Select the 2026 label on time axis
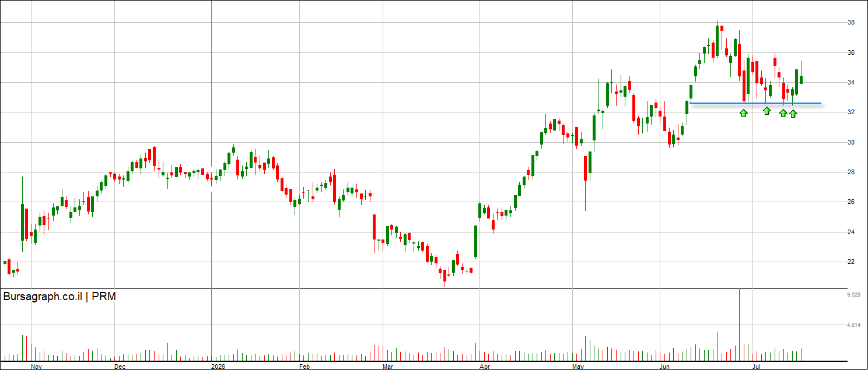This screenshot has height=370, width=868. click(x=218, y=367)
